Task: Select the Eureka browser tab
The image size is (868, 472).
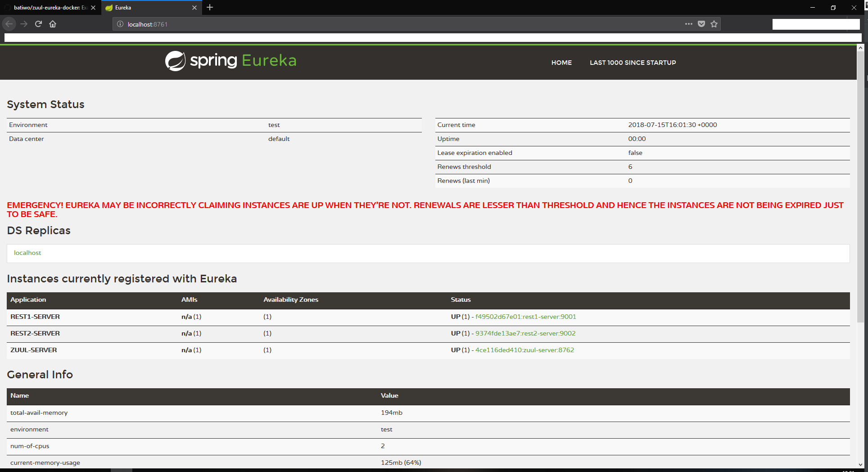Action: tap(151, 8)
